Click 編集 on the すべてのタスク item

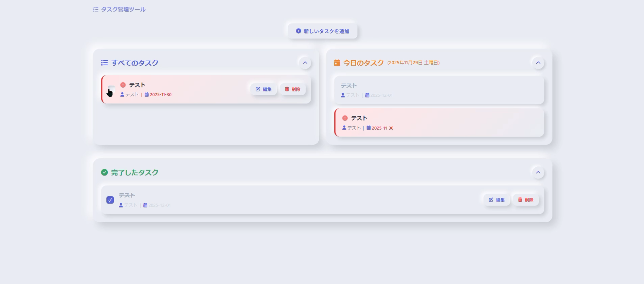tap(263, 89)
